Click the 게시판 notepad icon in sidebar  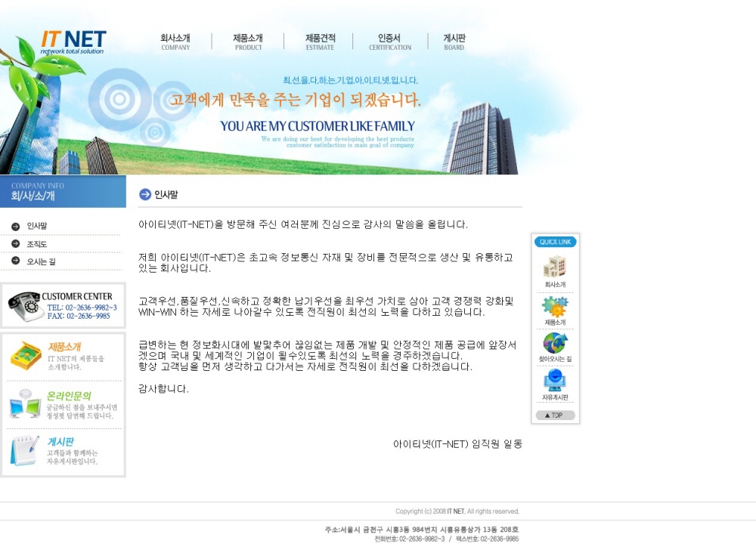pyautogui.click(x=25, y=451)
